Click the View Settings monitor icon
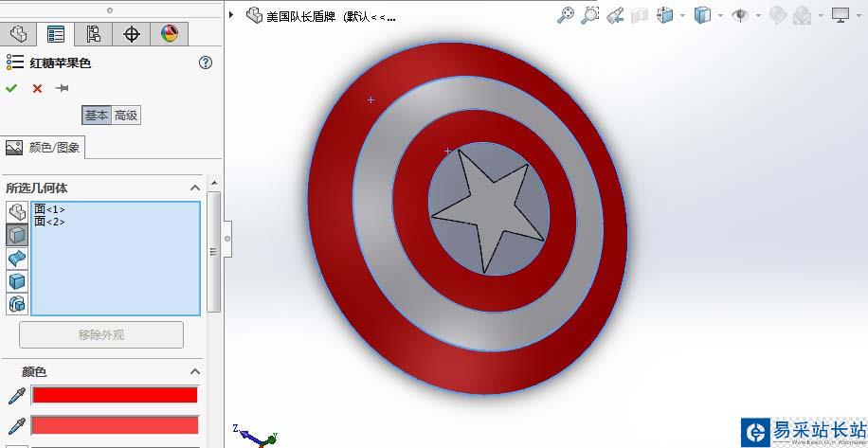Viewport: 868px width, 448px height. [x=841, y=15]
